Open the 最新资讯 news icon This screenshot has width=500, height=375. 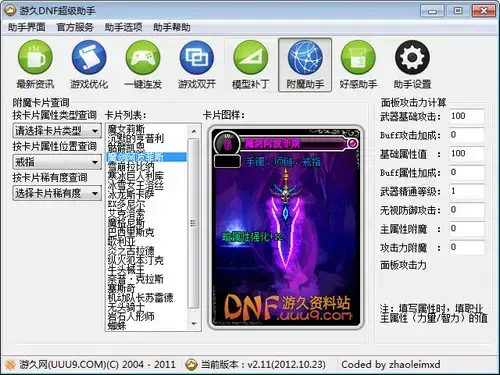[35, 65]
